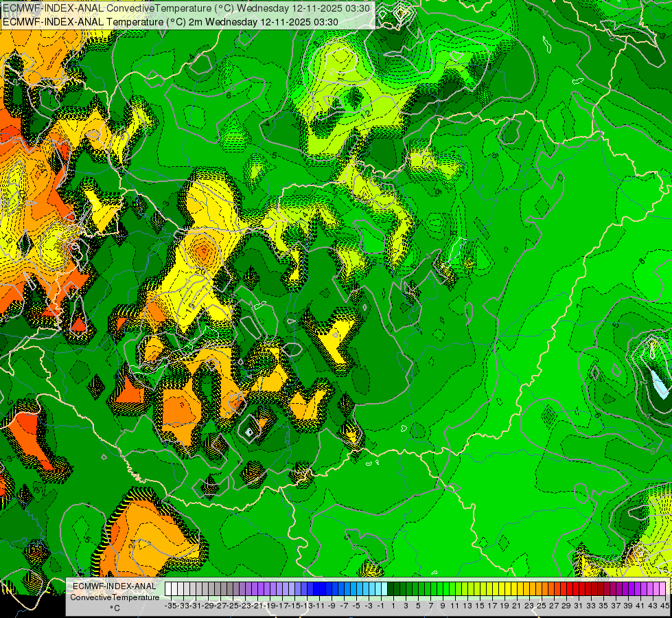
Task: Pick the dark green legend swatch above 1
Action: pos(391,588)
